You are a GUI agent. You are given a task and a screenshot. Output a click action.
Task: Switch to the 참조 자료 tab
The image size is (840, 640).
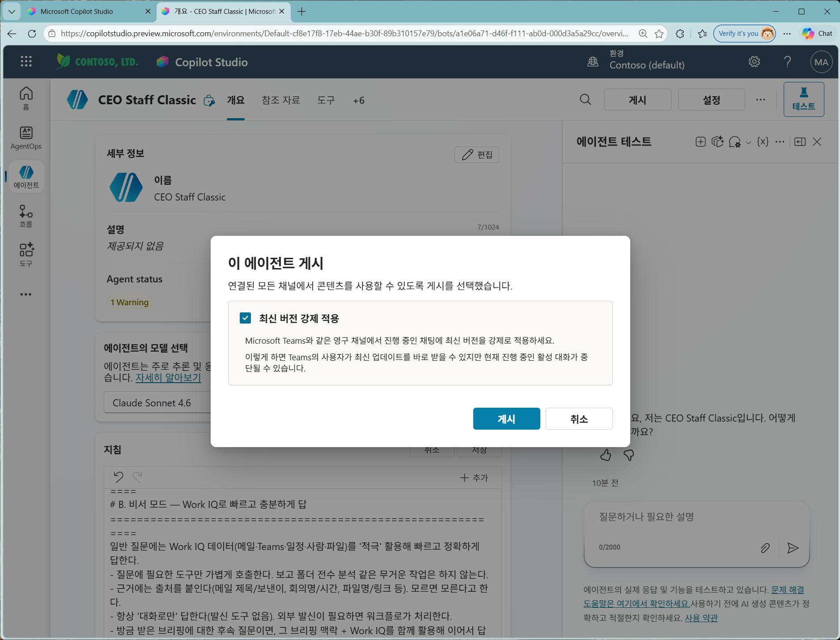(x=281, y=101)
